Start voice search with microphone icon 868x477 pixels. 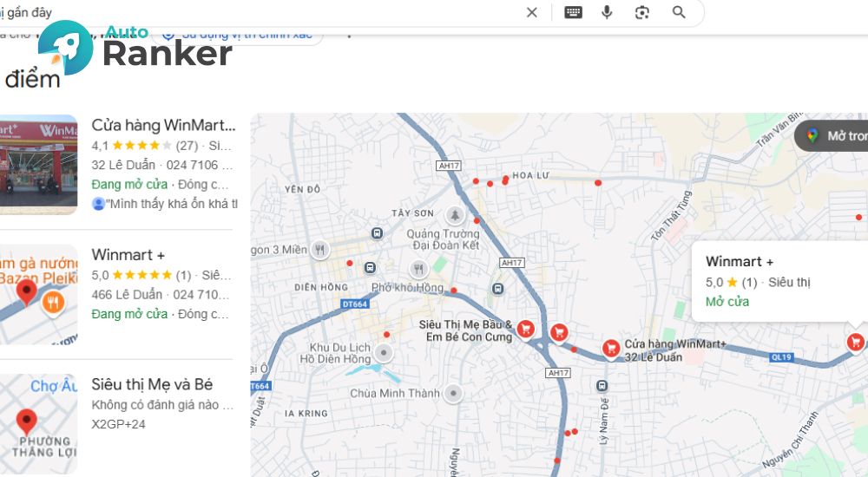608,12
